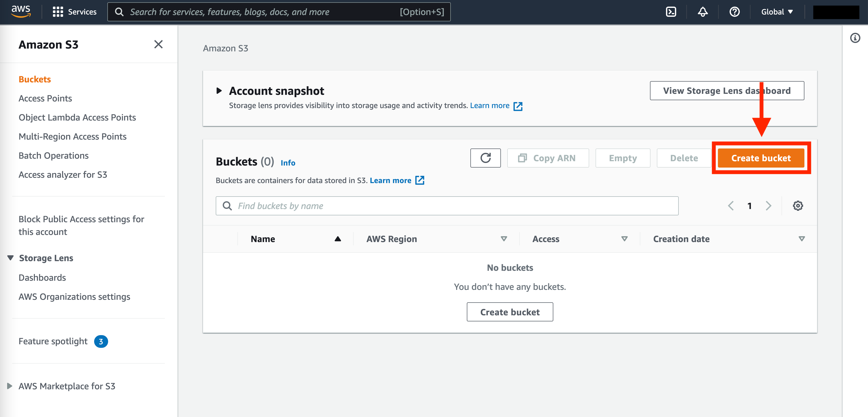Expand AWS Marketplace for S3

[x=10, y=386]
